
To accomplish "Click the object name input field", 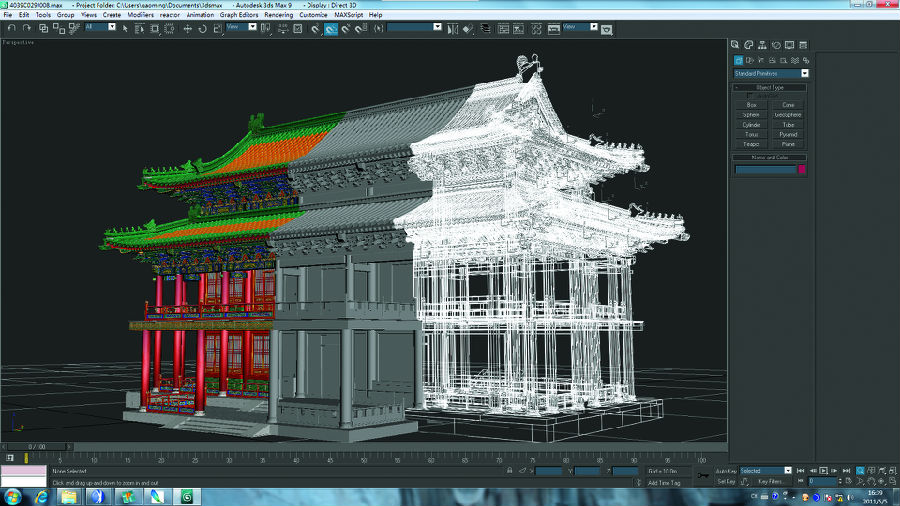I will tap(765, 170).
